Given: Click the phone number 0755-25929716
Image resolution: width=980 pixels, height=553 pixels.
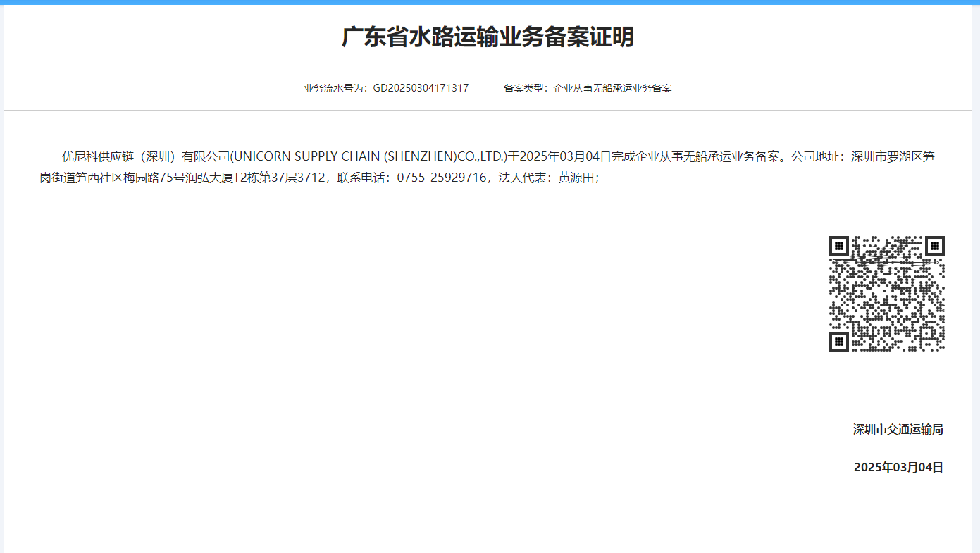Looking at the screenshot, I should click(442, 178).
